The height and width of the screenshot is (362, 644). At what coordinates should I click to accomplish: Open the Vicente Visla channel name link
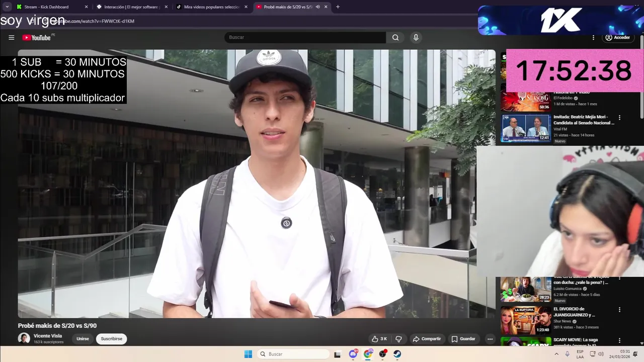tap(48, 336)
